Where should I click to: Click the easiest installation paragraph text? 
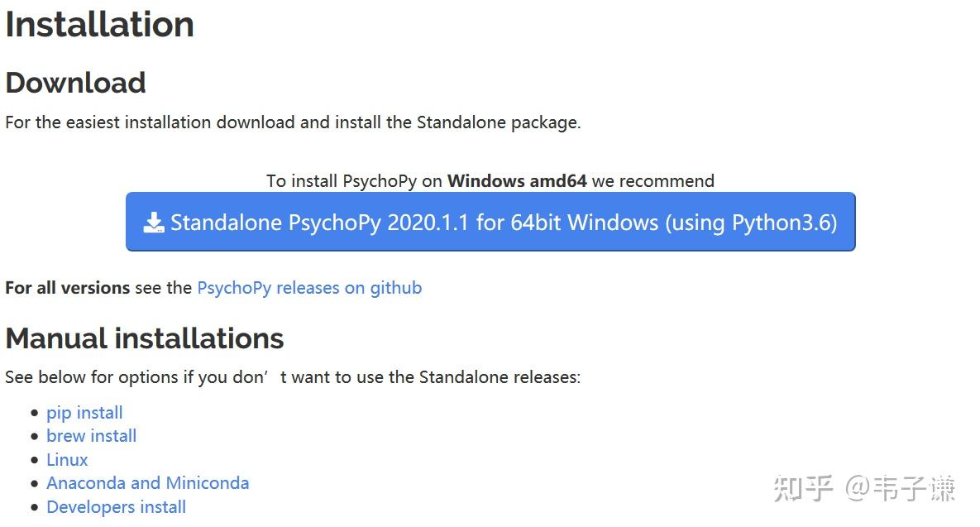[x=293, y=122]
